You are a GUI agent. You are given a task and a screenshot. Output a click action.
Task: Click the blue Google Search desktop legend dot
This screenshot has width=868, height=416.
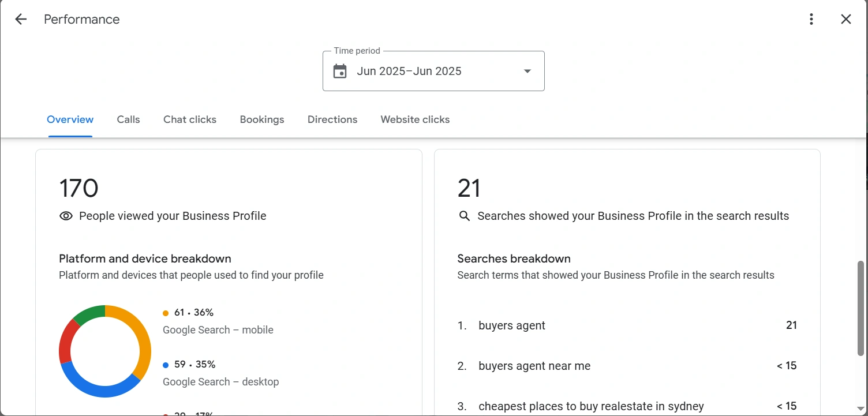166,365
